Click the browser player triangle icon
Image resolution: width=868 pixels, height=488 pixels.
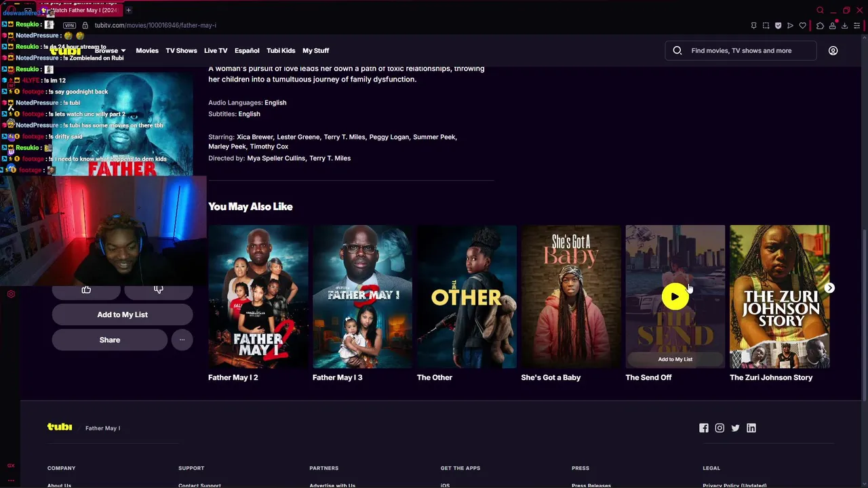click(x=790, y=26)
